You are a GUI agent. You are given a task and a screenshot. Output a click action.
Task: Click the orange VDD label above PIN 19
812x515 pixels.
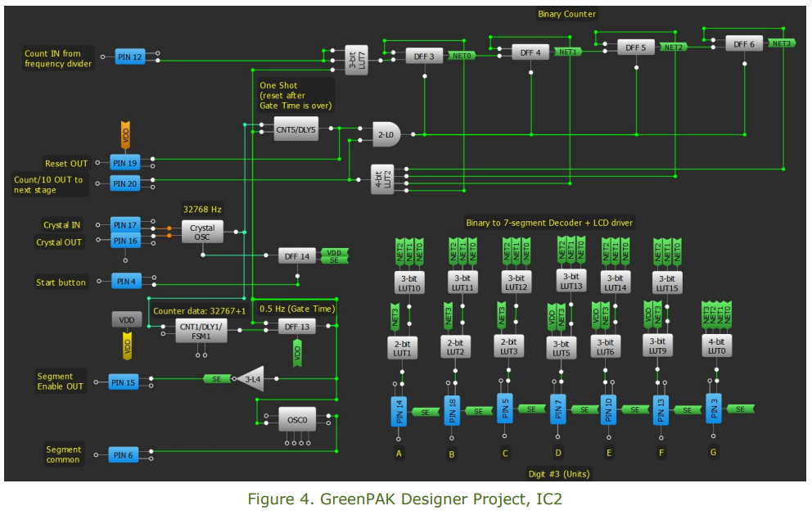pos(125,135)
